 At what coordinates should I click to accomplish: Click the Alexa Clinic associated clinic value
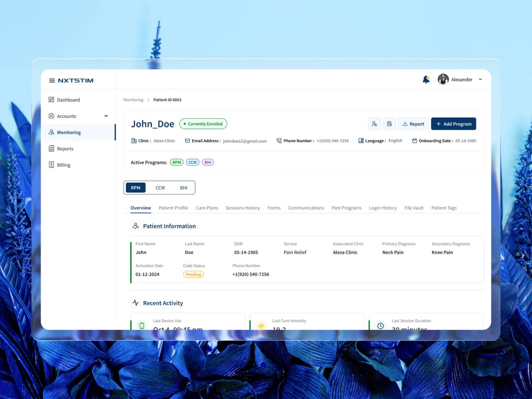(x=345, y=252)
